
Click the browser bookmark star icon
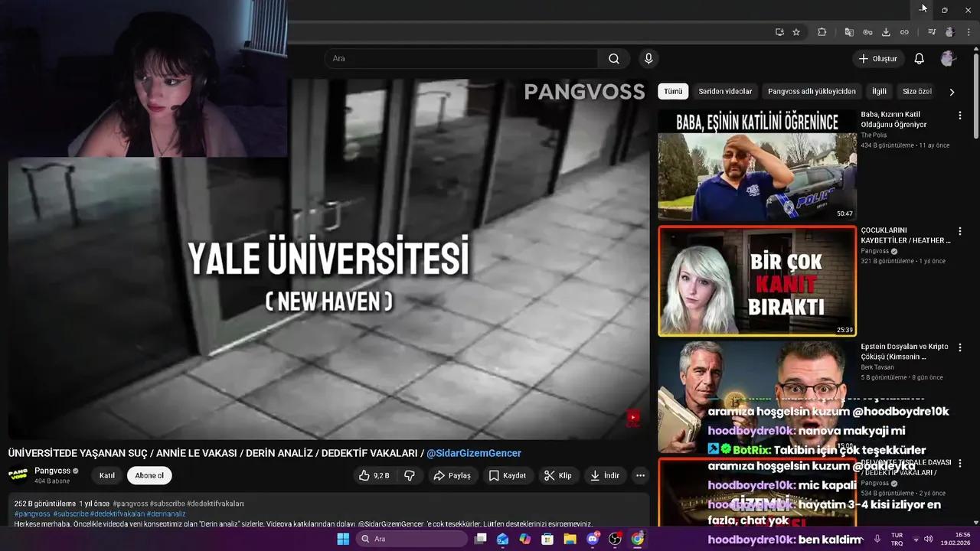click(x=796, y=32)
